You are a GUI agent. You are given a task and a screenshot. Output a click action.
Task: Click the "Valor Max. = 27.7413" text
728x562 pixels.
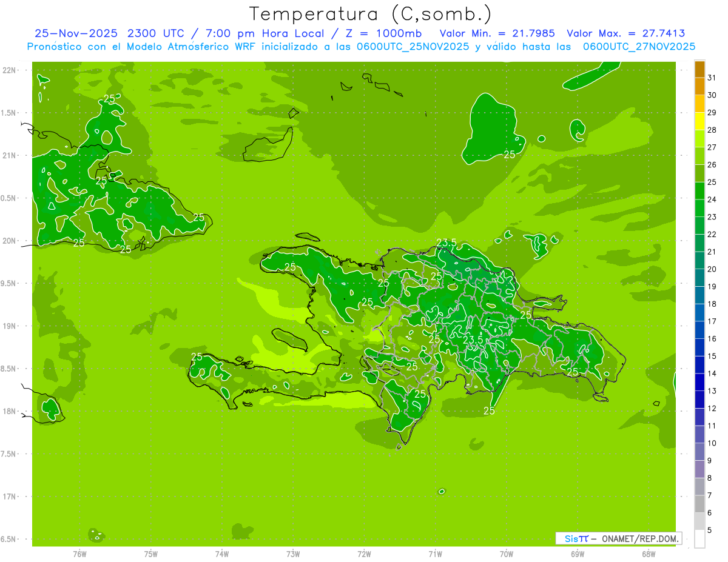tap(625, 33)
